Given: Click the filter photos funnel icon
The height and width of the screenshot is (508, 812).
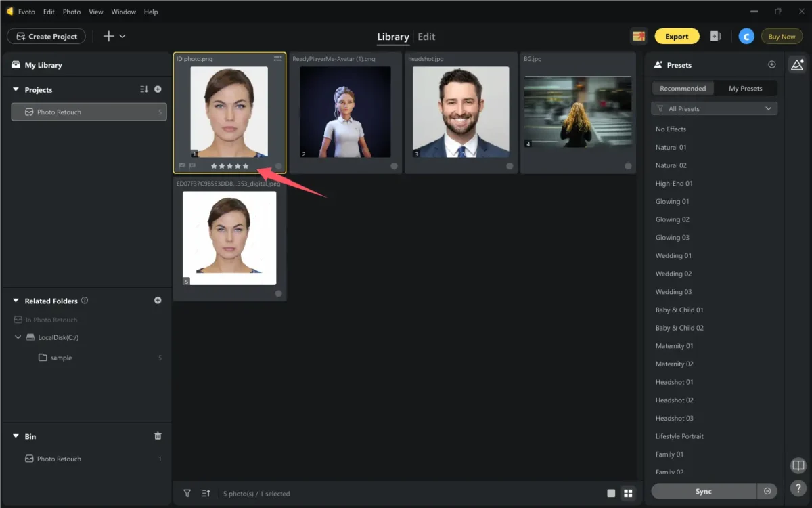Looking at the screenshot, I should click(x=187, y=494).
